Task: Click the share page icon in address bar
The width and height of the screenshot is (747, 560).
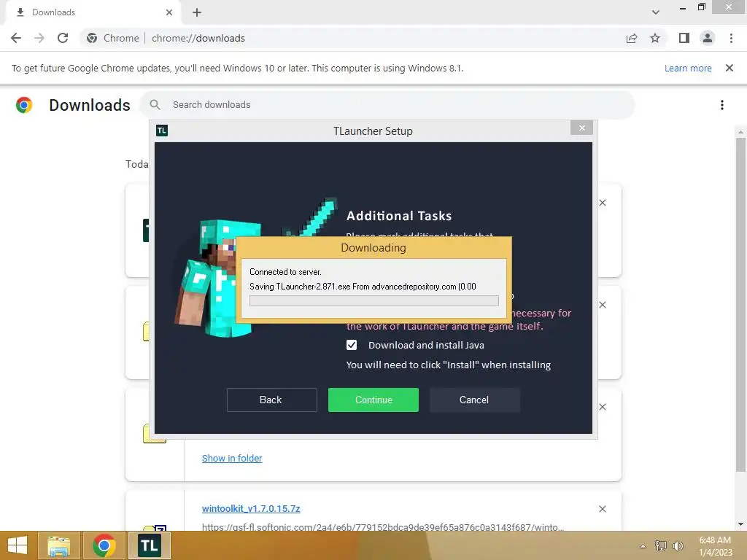Action: tap(632, 38)
